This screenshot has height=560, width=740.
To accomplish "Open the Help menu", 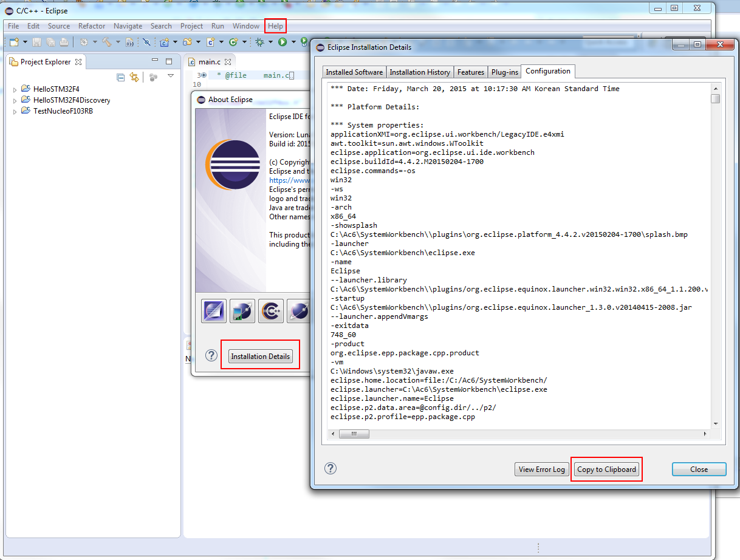I will point(275,26).
